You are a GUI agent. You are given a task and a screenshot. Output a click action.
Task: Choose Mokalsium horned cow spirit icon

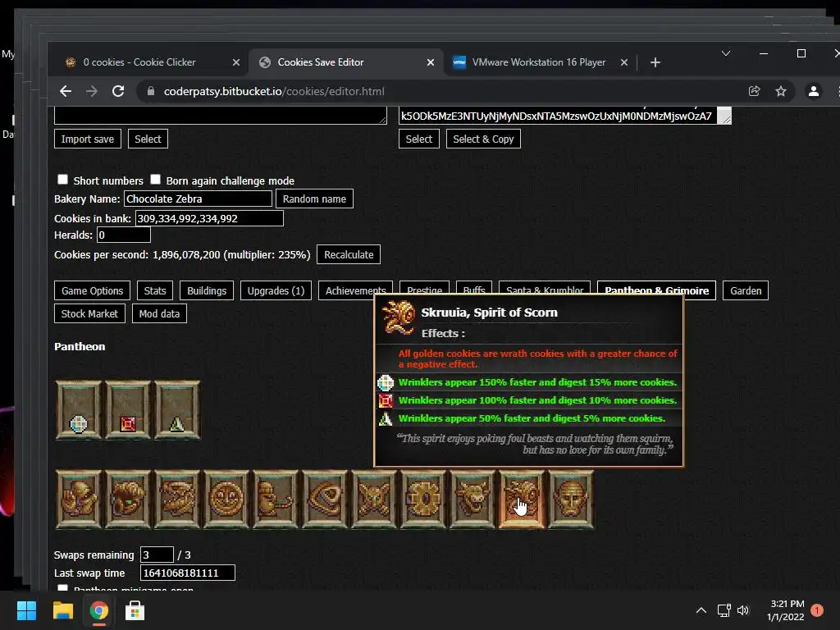point(472,500)
